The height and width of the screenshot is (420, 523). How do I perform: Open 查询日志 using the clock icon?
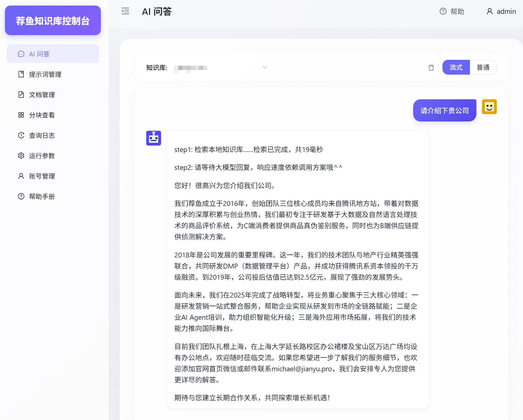click(x=21, y=135)
